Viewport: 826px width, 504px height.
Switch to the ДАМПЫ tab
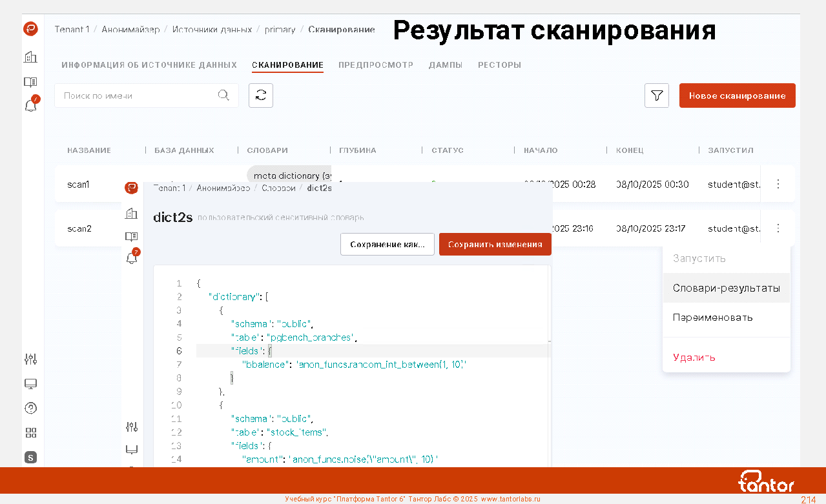tap(445, 65)
